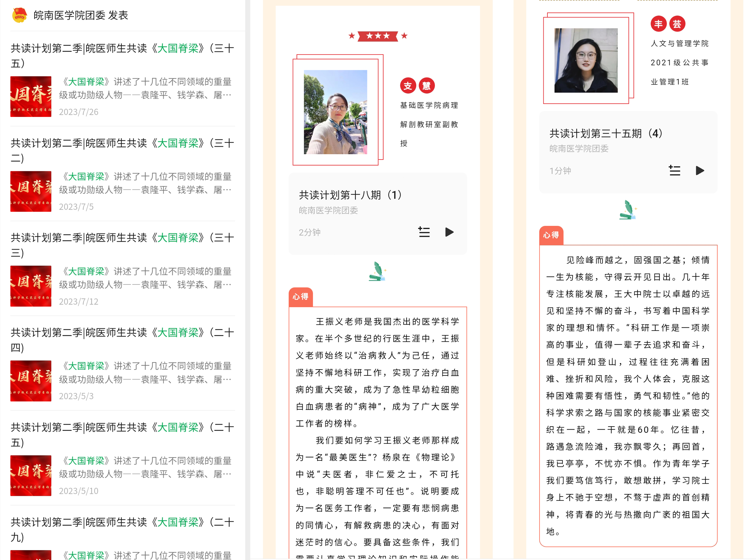Click the 人文与管理学院 line
756x560 pixels.
tap(679, 43)
